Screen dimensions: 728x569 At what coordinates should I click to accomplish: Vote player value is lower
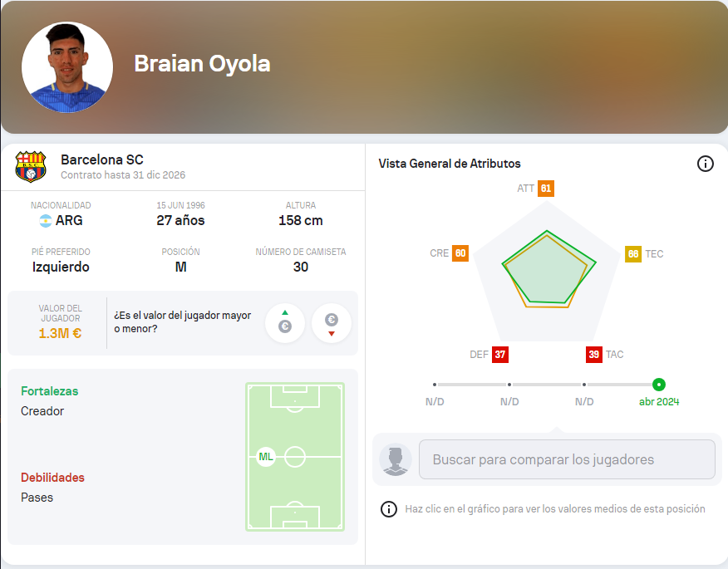[x=331, y=323]
